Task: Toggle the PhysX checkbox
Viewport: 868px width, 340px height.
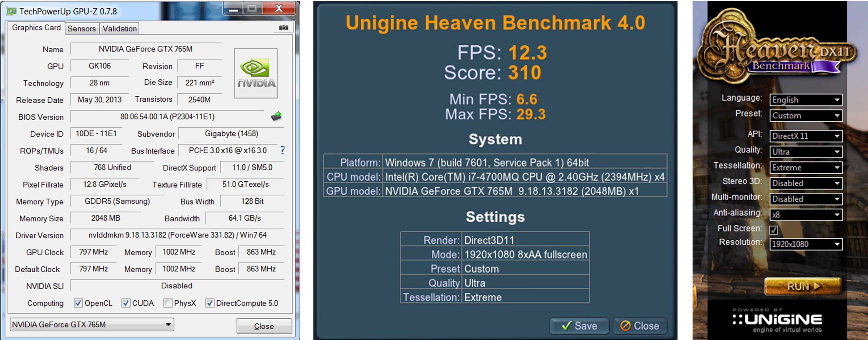Action: pyautogui.click(x=168, y=303)
